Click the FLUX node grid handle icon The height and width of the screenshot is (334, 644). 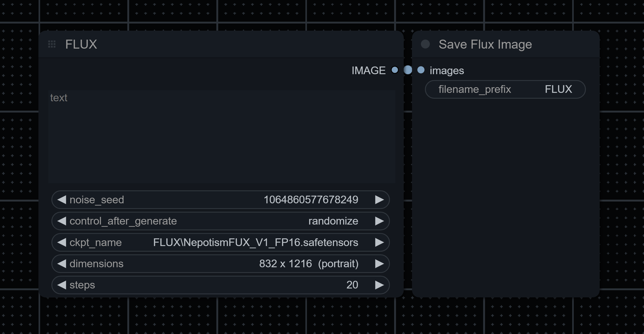pyautogui.click(x=52, y=44)
